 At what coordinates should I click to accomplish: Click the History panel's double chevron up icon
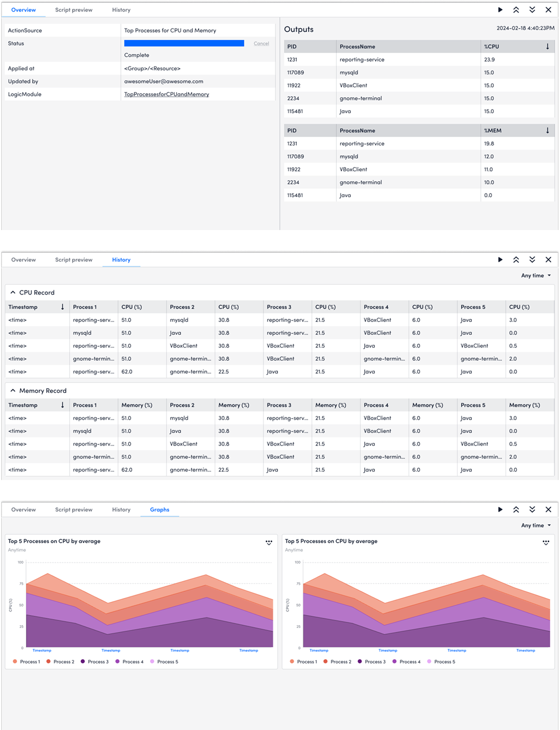click(516, 259)
